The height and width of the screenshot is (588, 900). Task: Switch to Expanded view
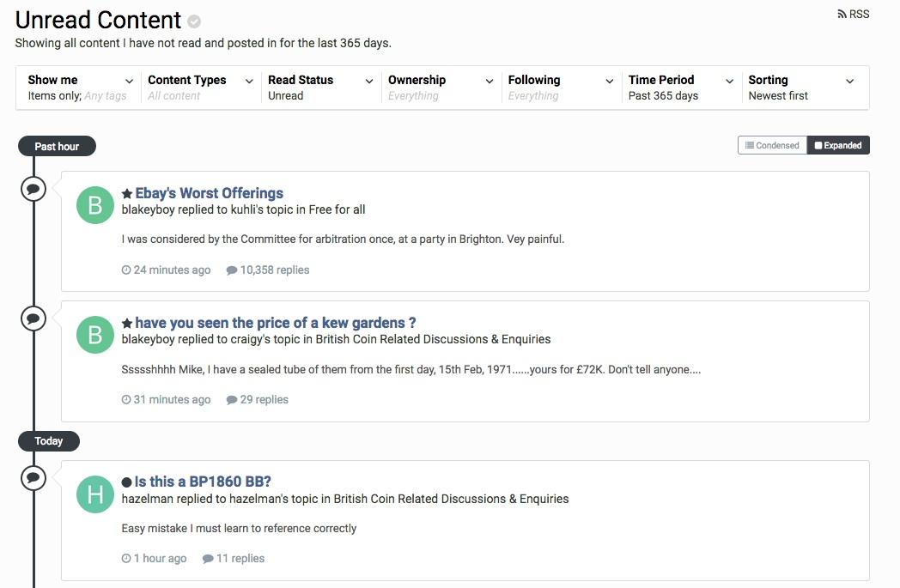point(838,146)
